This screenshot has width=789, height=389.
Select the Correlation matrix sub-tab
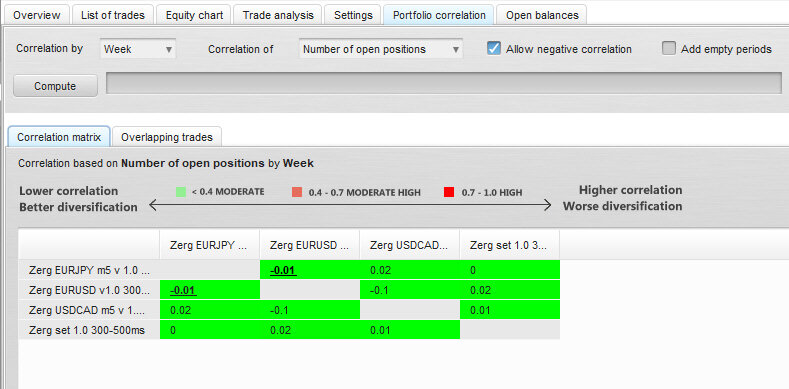pos(59,137)
